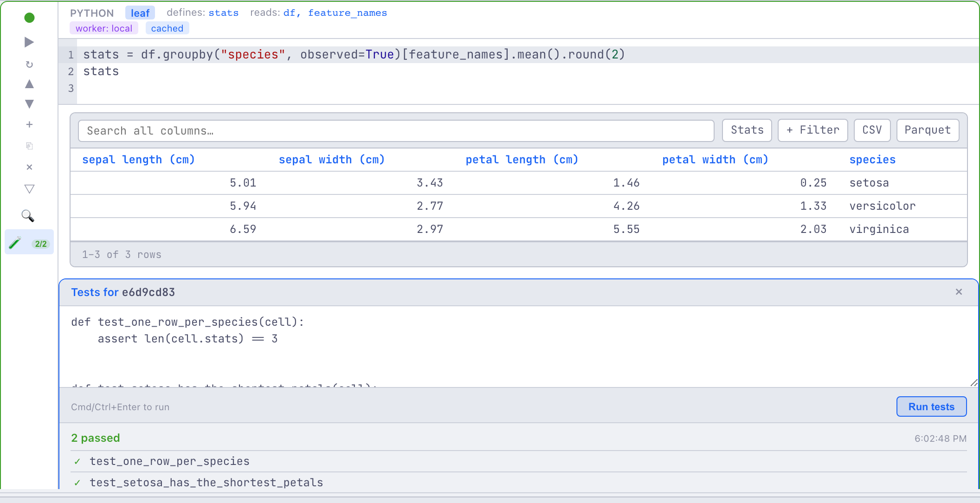Viewport: 980px width, 503px height.
Task: Click the virginica cell in species column
Action: 879,229
